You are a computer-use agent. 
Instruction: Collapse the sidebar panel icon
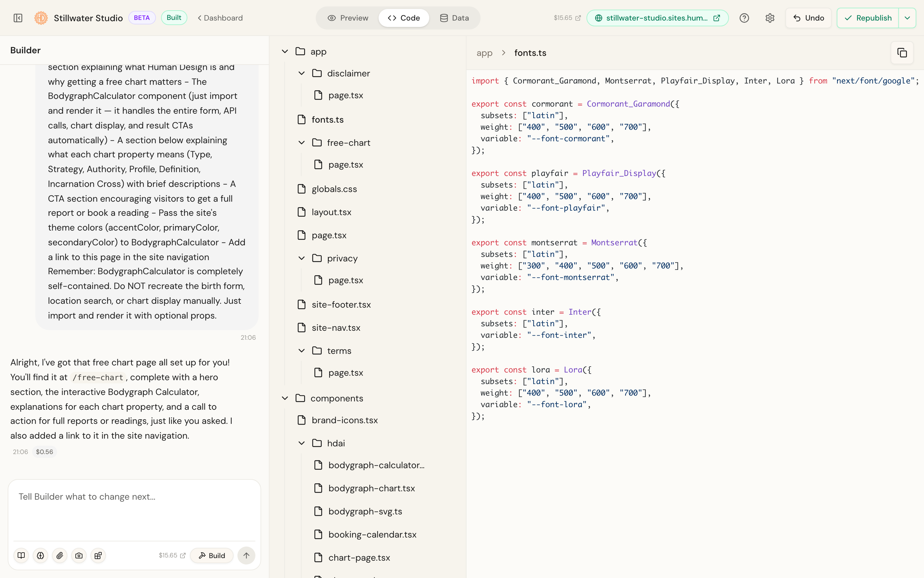[18, 18]
